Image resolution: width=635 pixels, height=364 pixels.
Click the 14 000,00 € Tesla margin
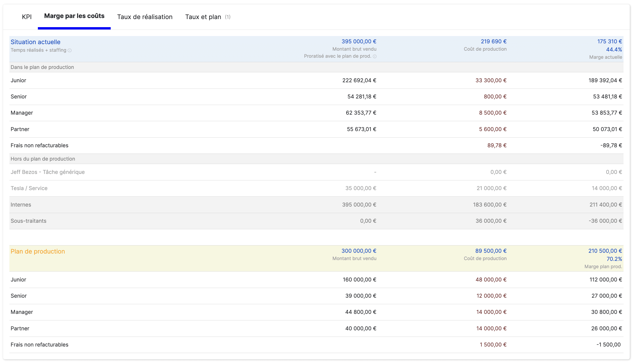click(x=607, y=188)
